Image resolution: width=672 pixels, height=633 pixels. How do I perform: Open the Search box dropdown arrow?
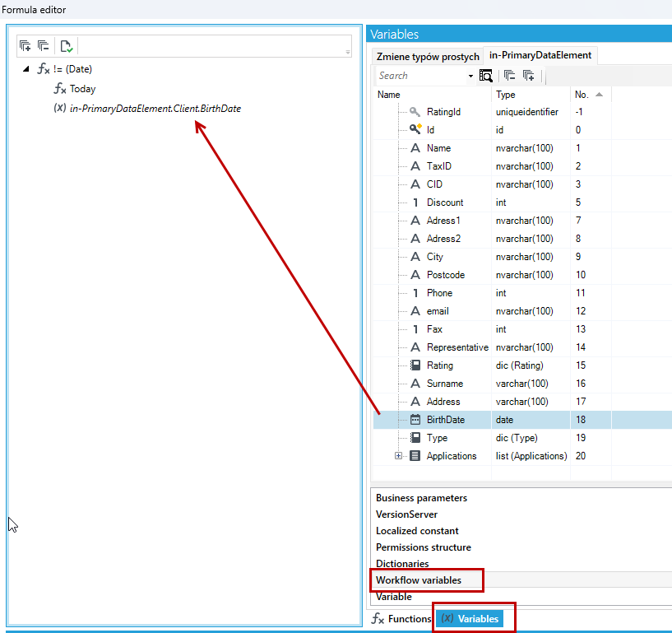point(470,76)
